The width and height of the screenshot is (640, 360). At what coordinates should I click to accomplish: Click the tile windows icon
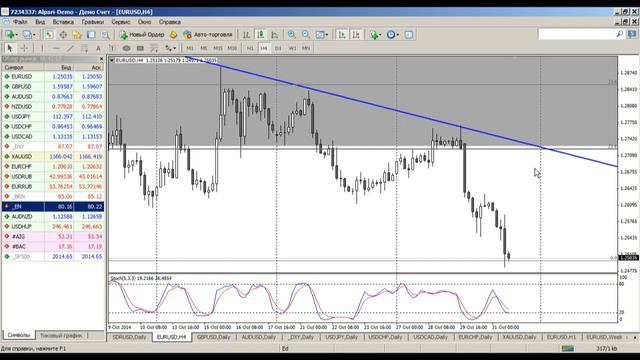pos(320,35)
